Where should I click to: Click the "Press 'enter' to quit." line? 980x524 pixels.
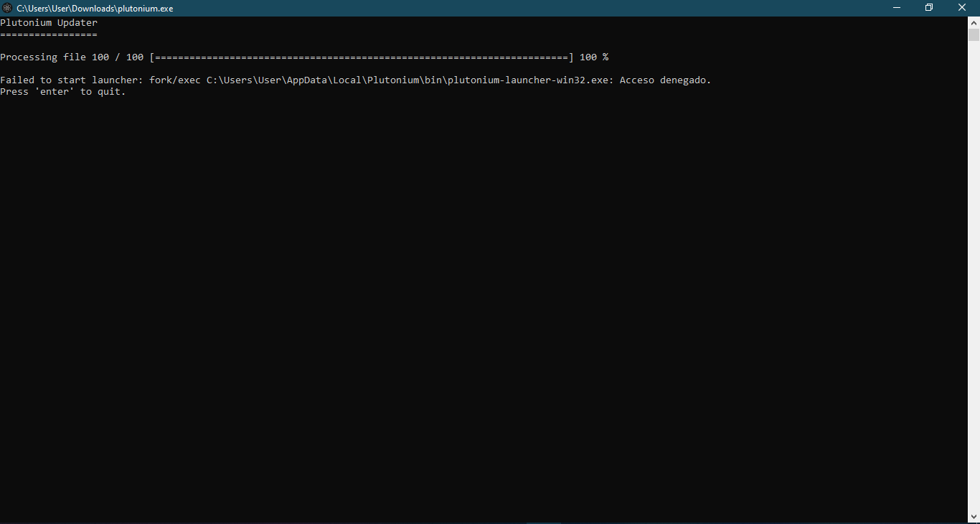pyautogui.click(x=63, y=92)
